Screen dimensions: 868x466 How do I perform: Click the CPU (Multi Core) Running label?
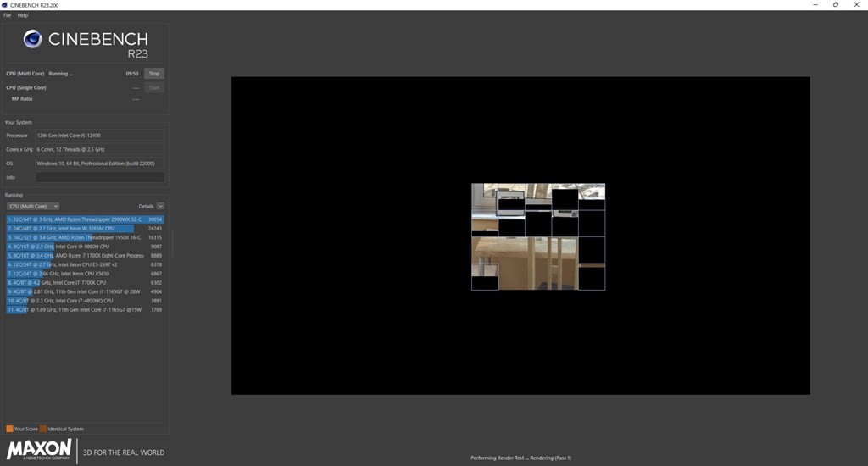pos(39,74)
